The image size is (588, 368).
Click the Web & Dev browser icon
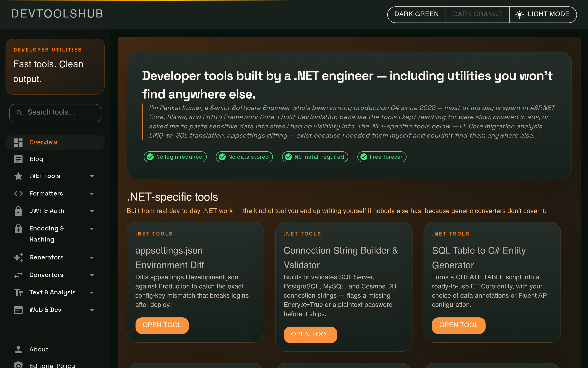click(x=18, y=310)
